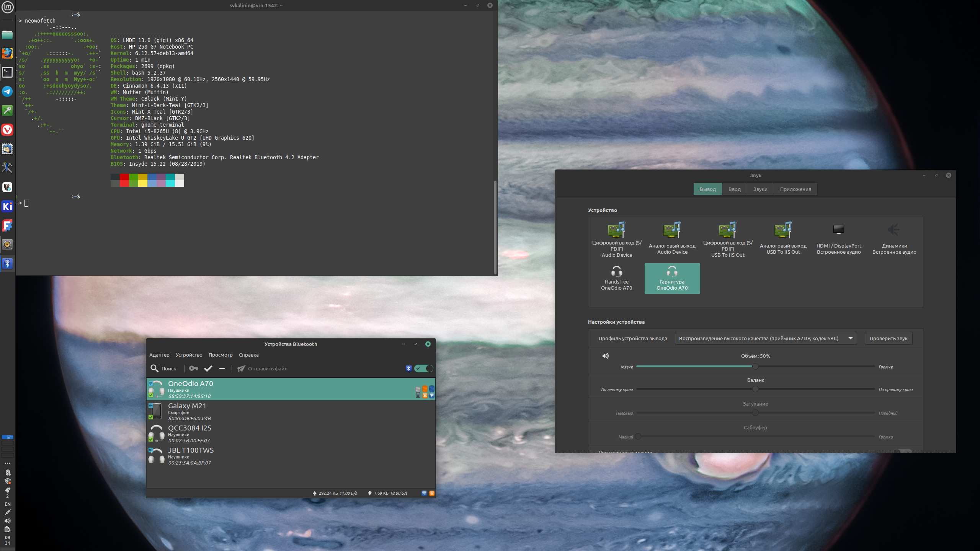This screenshot has width=980, height=551.
Task: Click the Отправить файл button
Action: point(262,368)
